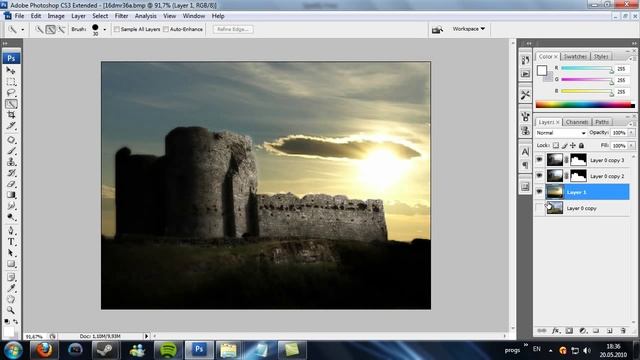Image resolution: width=640 pixels, height=360 pixels.
Task: Switch to the Channels tab
Action: (x=577, y=122)
